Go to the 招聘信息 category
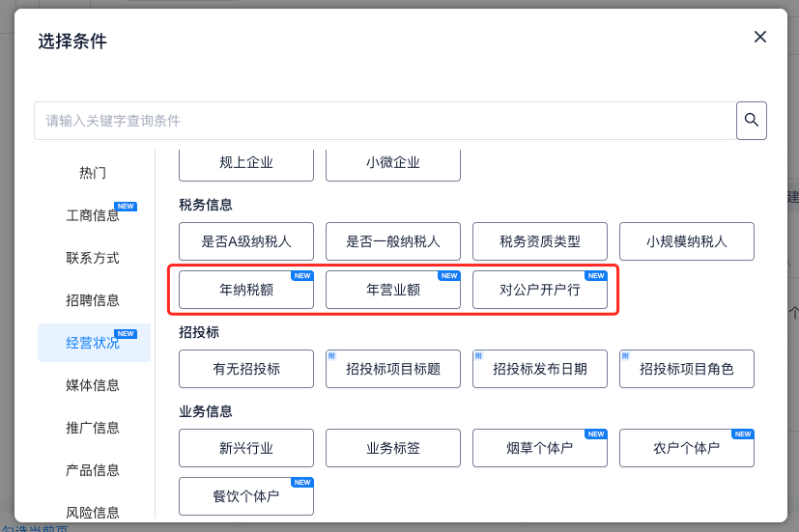This screenshot has width=799, height=532. (93, 300)
